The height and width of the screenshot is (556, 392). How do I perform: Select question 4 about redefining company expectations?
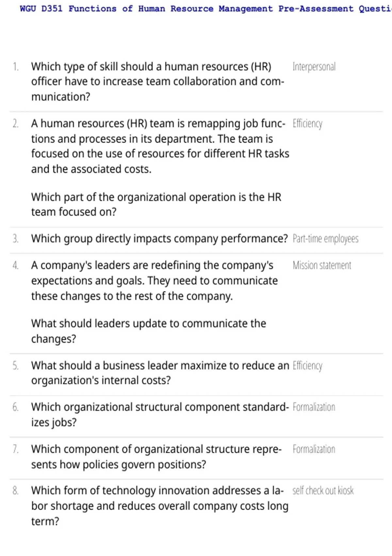(155, 281)
